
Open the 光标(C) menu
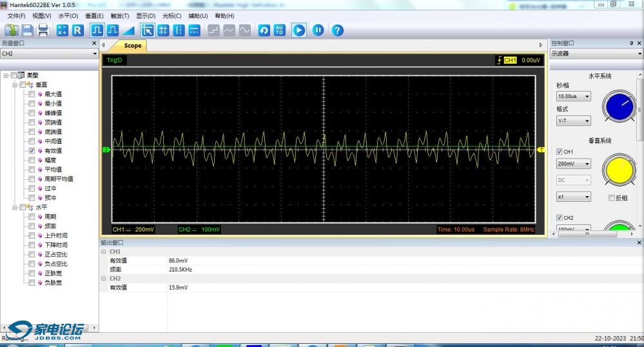pyautogui.click(x=171, y=16)
